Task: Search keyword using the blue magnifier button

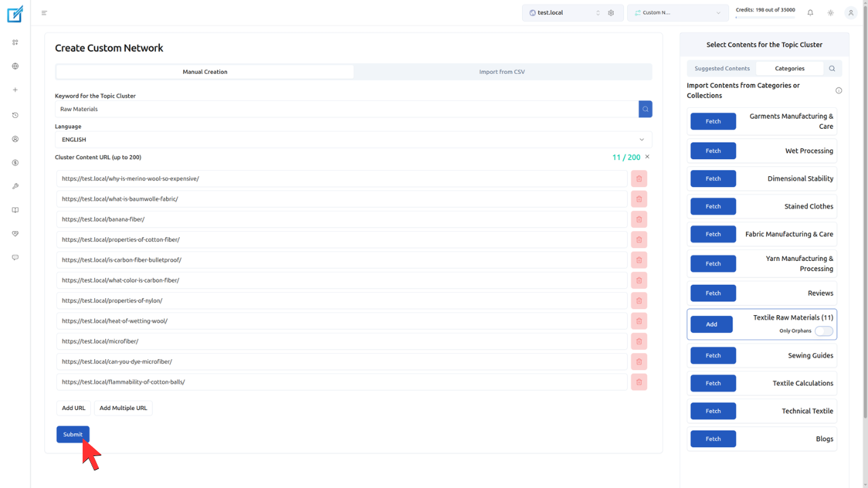Action: click(x=645, y=108)
